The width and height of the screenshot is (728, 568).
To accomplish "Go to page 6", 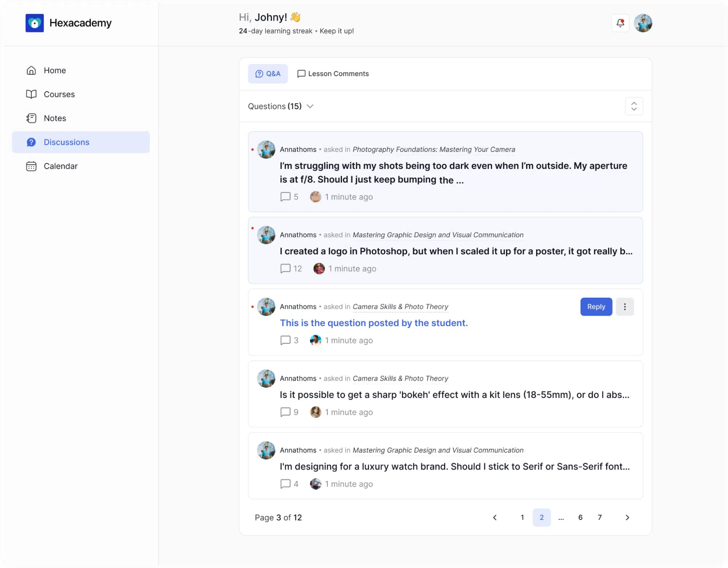I will (x=580, y=518).
